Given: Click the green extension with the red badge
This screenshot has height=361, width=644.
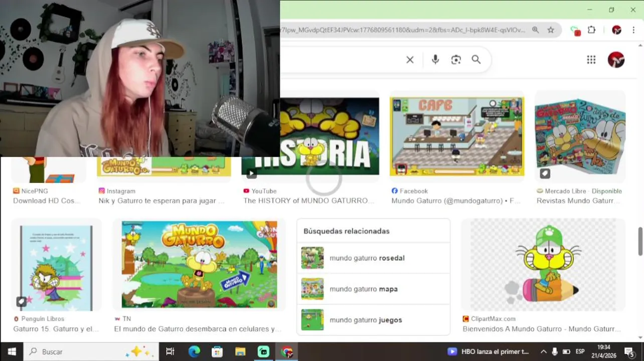Looking at the screenshot, I should click(575, 31).
